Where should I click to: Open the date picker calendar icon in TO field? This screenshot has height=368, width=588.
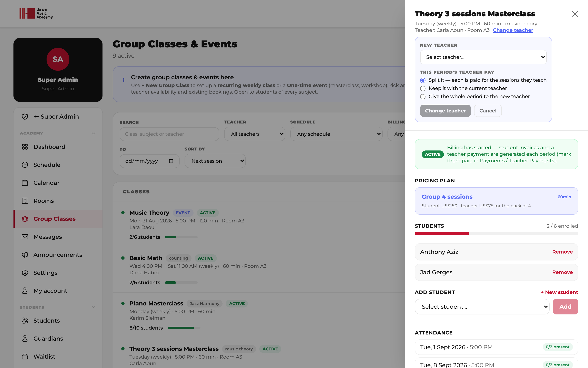coord(171,161)
